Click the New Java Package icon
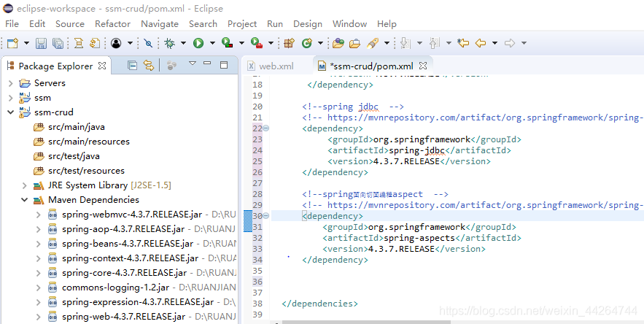The height and width of the screenshot is (324, 644). pos(290,43)
